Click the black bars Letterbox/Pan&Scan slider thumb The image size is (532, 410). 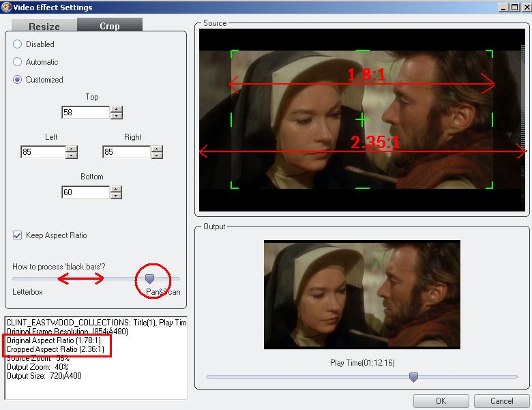(149, 278)
